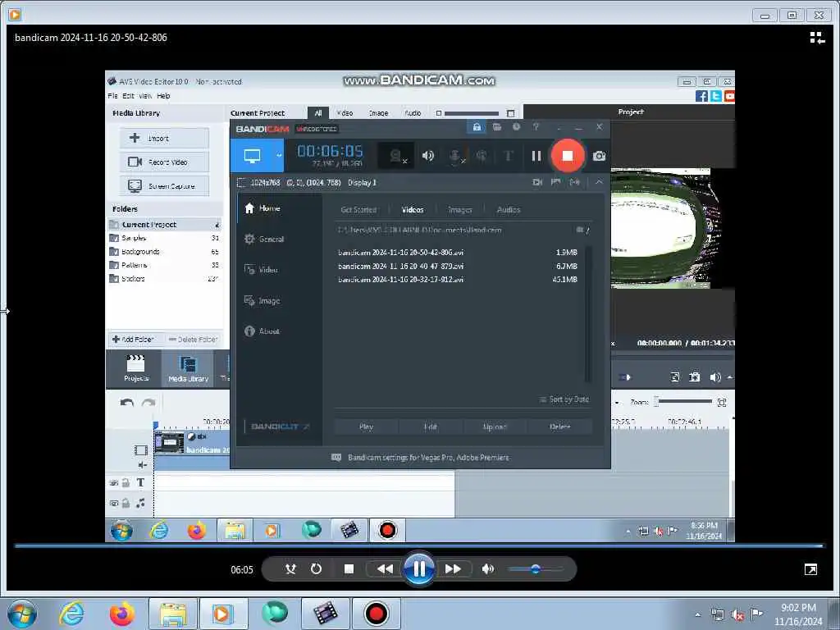Screen dimensions: 840x630
Task: Open the Bandicam icon in the bottom Windows taskbar
Action: 376,614
